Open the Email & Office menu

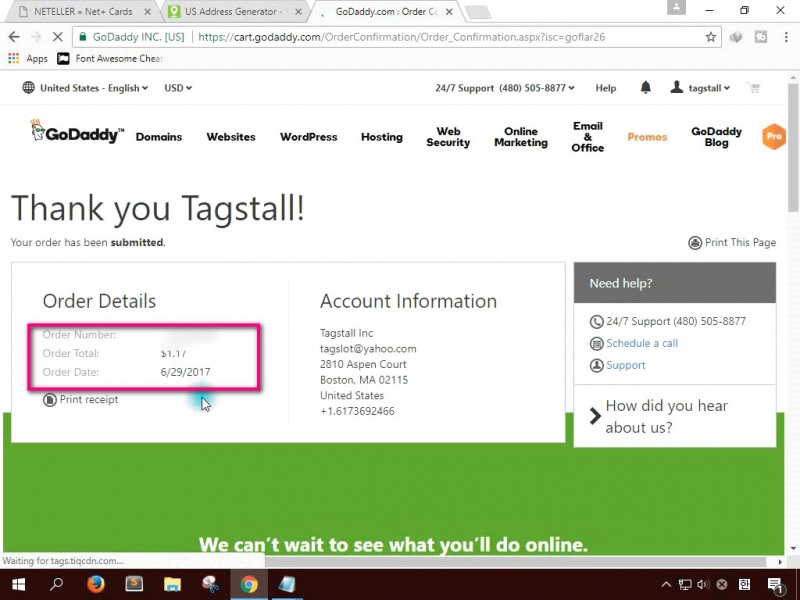[x=588, y=137]
